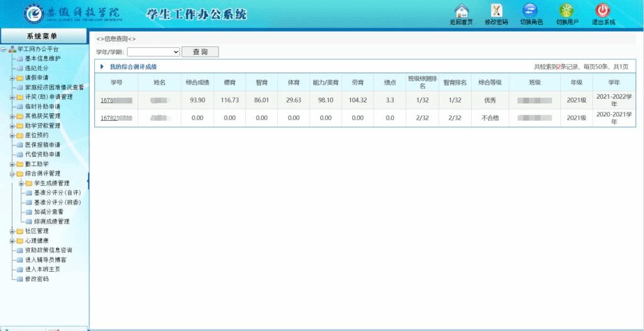
Task: Open the 学年/学期 dropdown list
Action: pyautogui.click(x=153, y=52)
